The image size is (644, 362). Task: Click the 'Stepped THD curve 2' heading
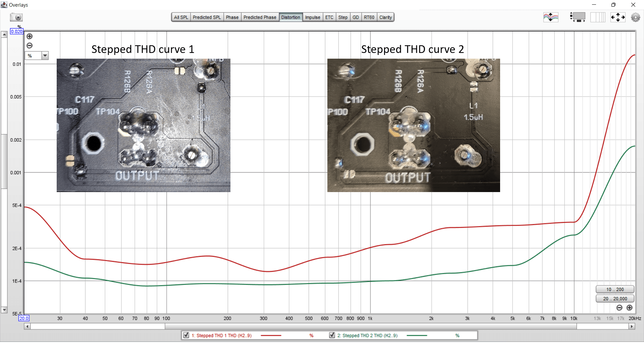pos(413,49)
